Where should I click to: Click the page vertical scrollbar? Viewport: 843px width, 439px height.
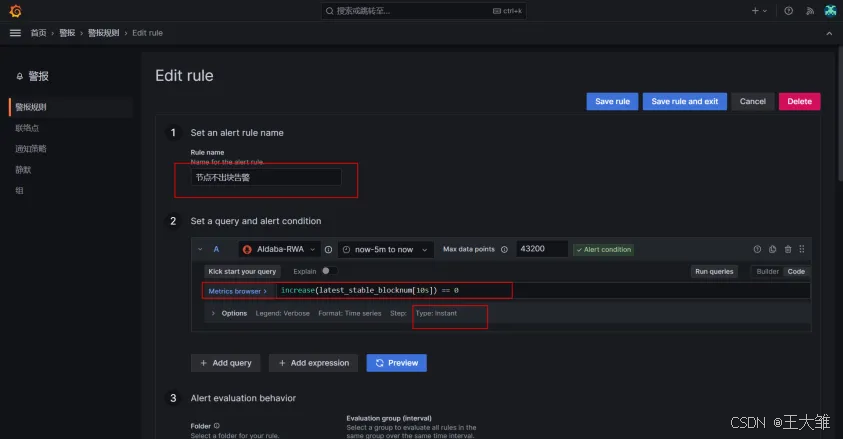pyautogui.click(x=840, y=113)
